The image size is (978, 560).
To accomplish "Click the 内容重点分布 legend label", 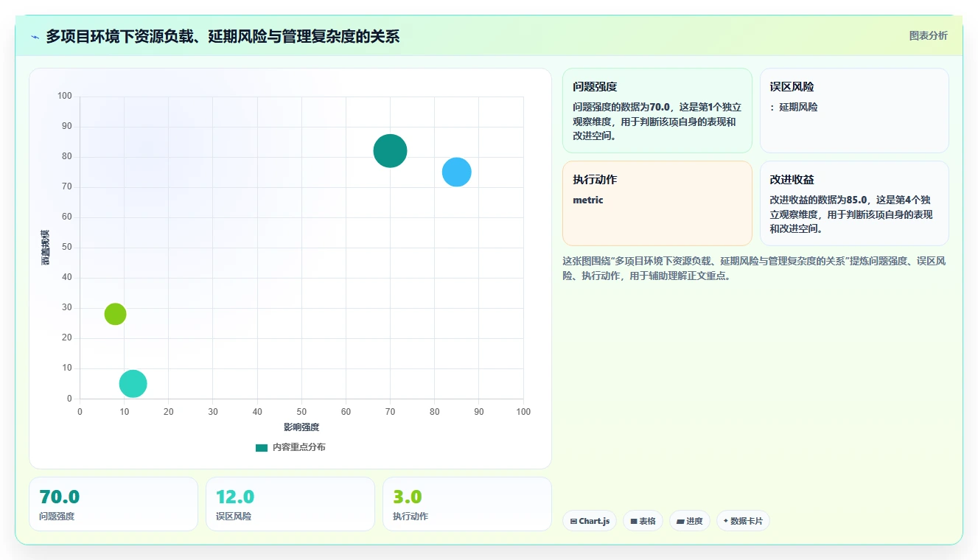I will 298,447.
